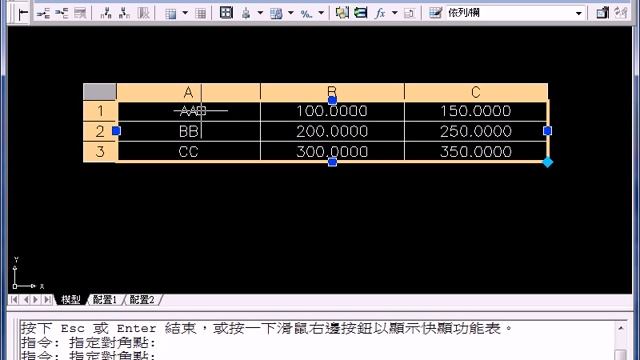Click the last-tab navigation arrow
640x360 pixels.
tap(47, 300)
